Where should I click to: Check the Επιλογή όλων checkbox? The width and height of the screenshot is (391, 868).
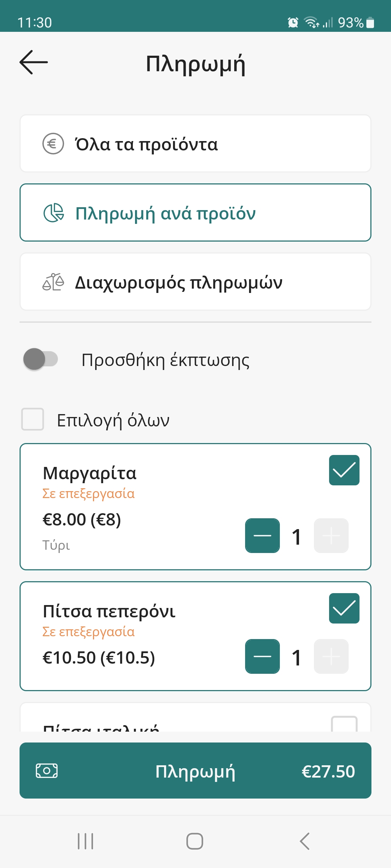coord(33,419)
